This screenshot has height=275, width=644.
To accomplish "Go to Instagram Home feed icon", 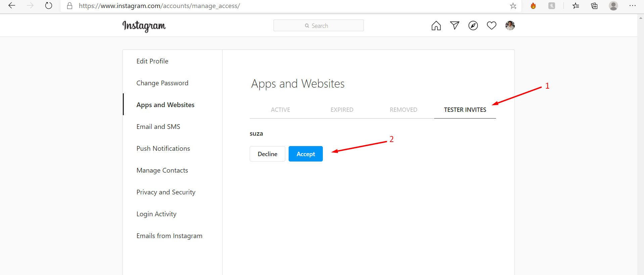I will click(x=436, y=26).
